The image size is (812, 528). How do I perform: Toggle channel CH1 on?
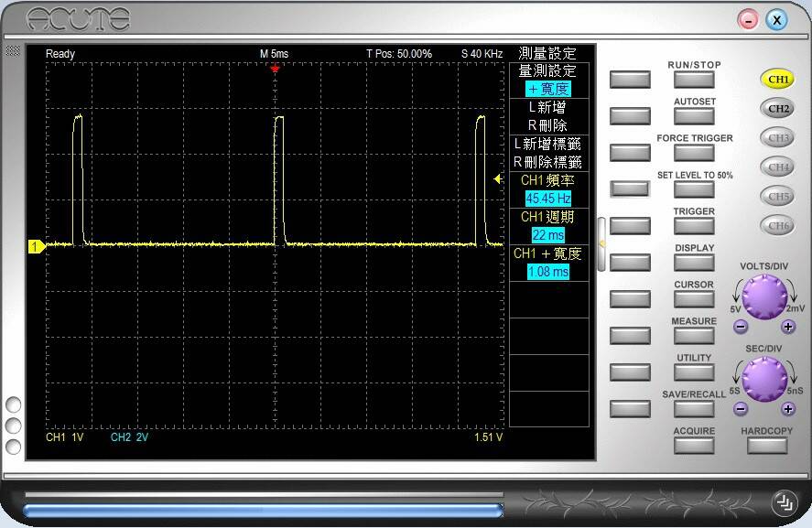pos(777,80)
